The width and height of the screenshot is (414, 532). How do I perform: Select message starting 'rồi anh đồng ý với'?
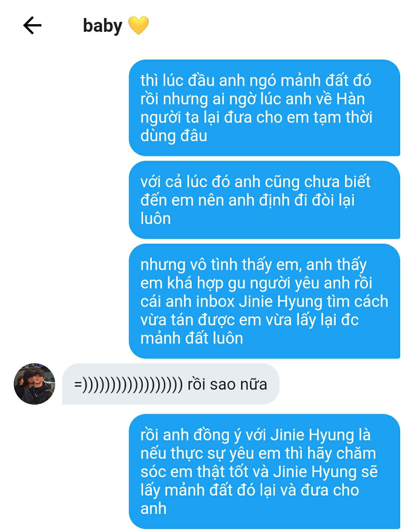point(264,471)
